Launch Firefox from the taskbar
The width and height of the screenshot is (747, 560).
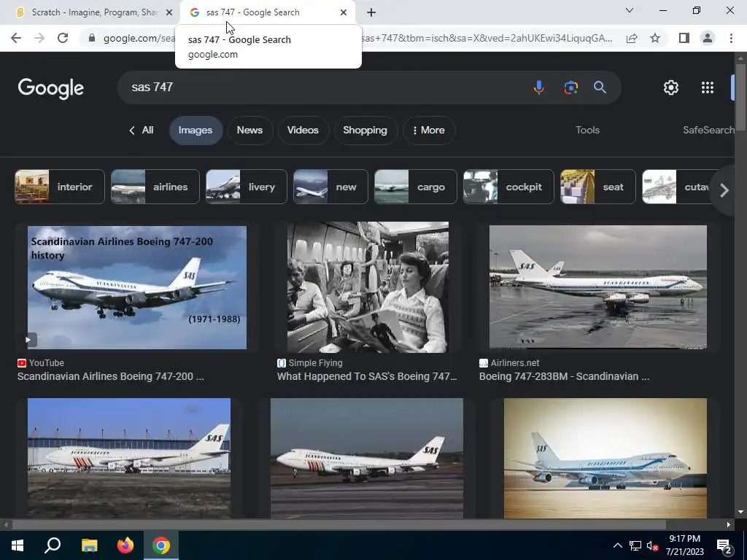125,545
